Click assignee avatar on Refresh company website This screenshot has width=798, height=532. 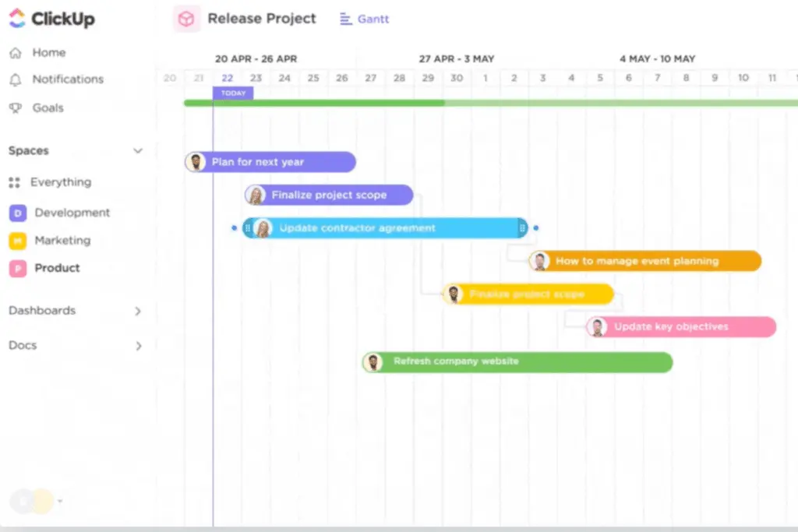point(373,363)
